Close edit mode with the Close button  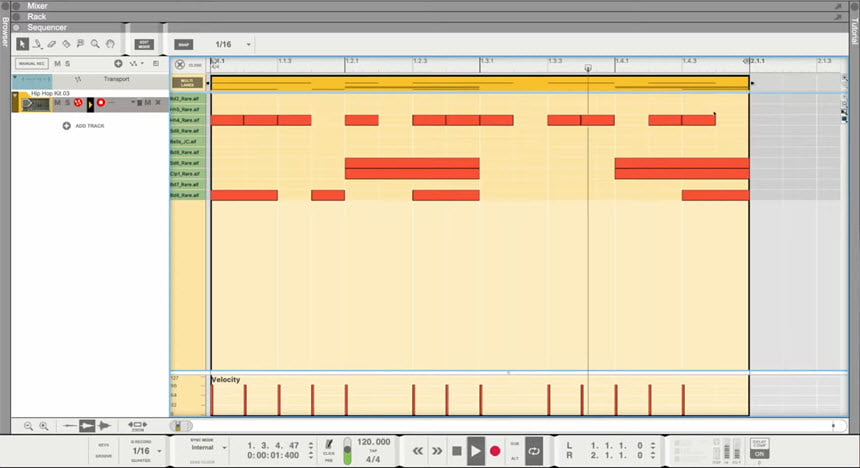(180, 65)
